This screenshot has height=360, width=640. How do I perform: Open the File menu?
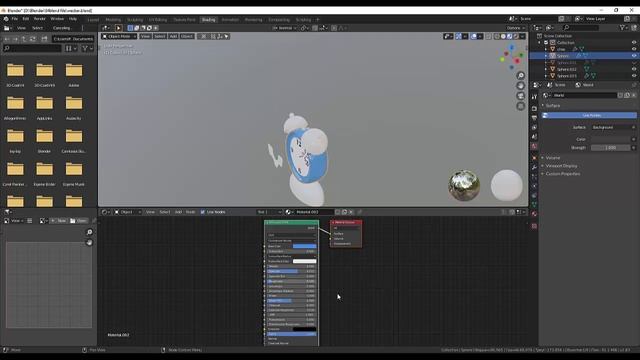pyautogui.click(x=15, y=19)
